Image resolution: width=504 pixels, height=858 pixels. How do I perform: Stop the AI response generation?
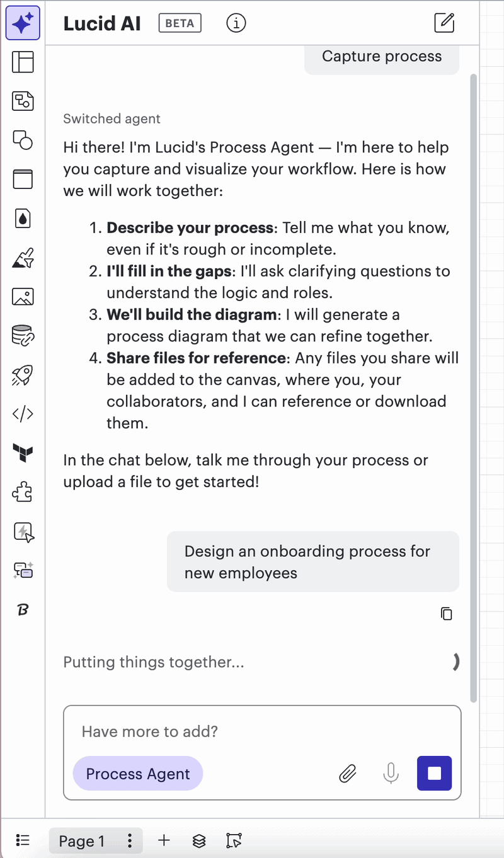pos(435,773)
